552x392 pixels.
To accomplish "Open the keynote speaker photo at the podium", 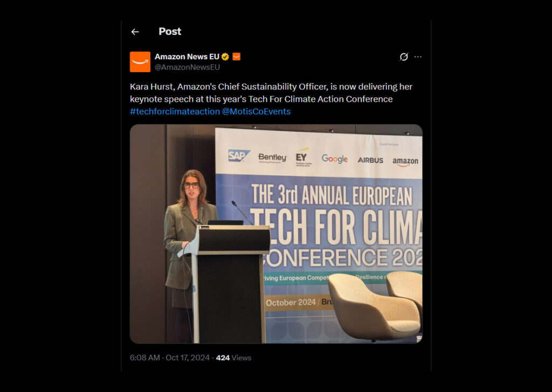I will (276, 234).
